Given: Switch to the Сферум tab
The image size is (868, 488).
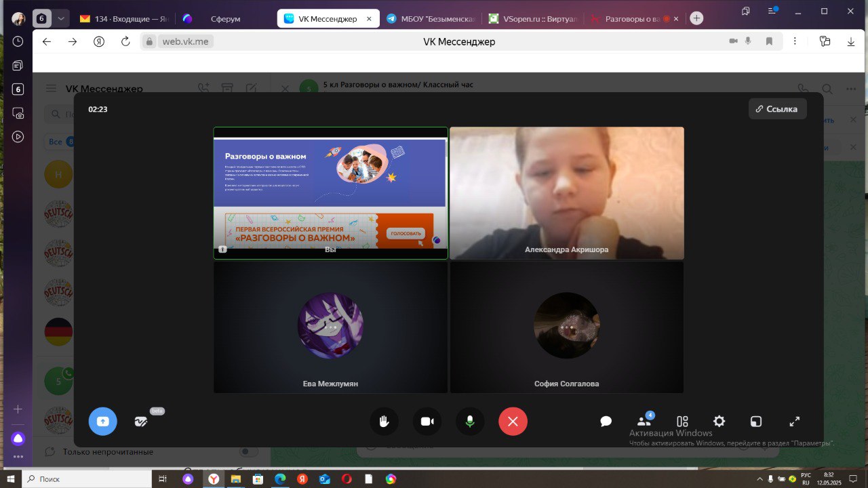Looking at the screenshot, I should pyautogui.click(x=225, y=19).
